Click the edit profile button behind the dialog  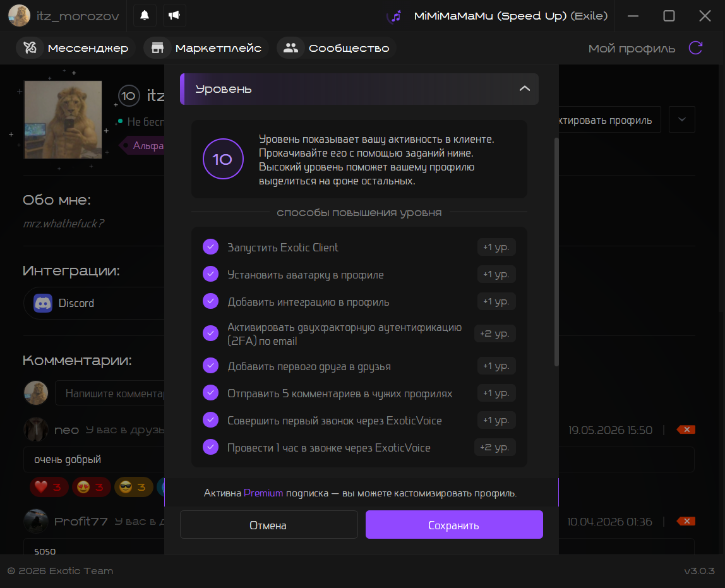coord(609,120)
